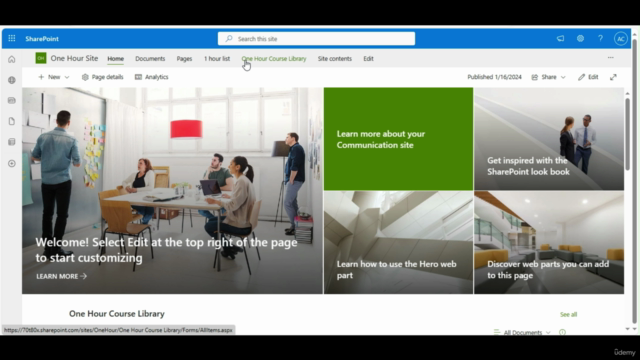
Task: Open the Pages navigation link
Action: pos(184,59)
